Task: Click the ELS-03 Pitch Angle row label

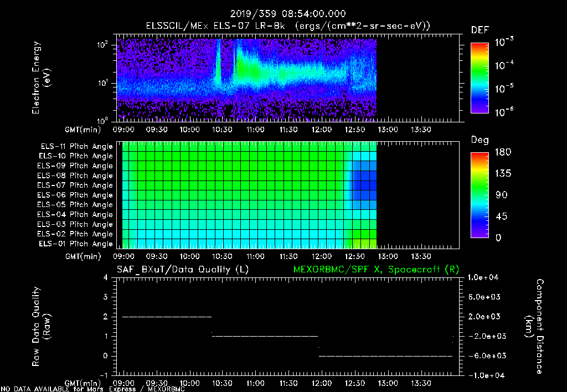Action: pos(75,224)
